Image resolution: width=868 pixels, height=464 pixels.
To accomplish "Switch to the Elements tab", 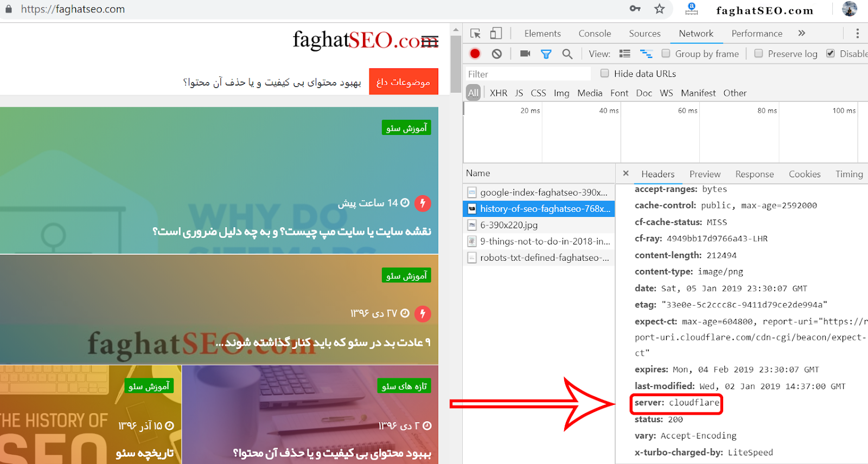I will point(542,34).
